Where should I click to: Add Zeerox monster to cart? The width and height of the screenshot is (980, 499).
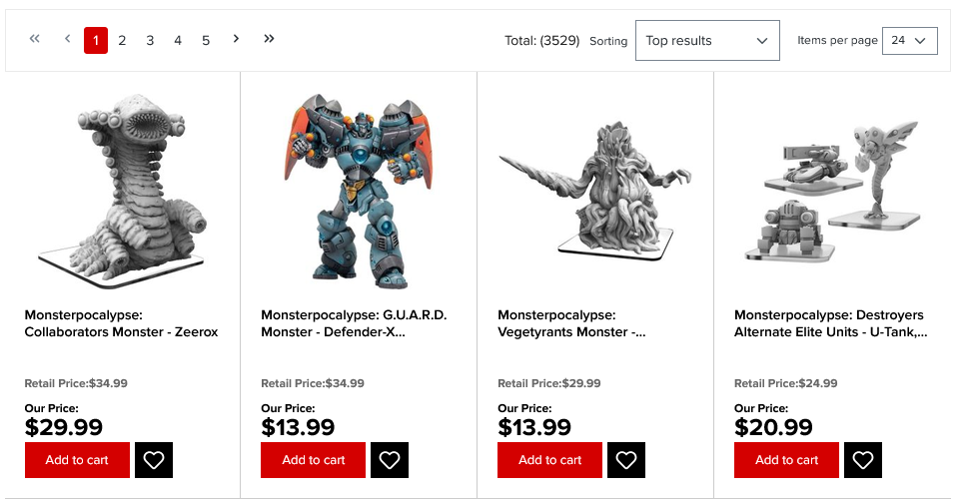[78, 460]
